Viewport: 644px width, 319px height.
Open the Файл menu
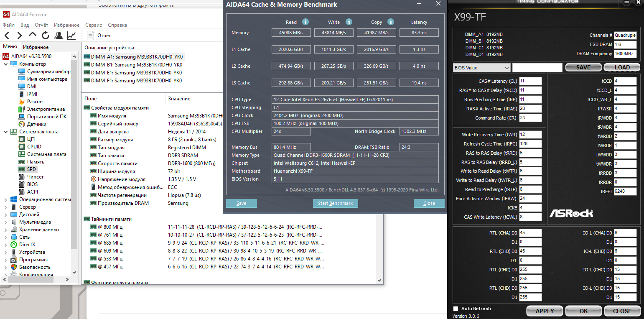8,25
